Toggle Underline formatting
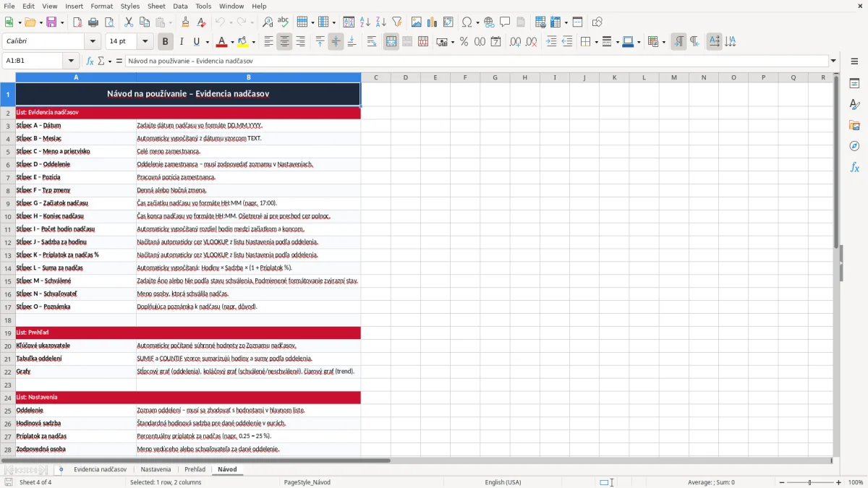The image size is (868, 488). (196, 42)
